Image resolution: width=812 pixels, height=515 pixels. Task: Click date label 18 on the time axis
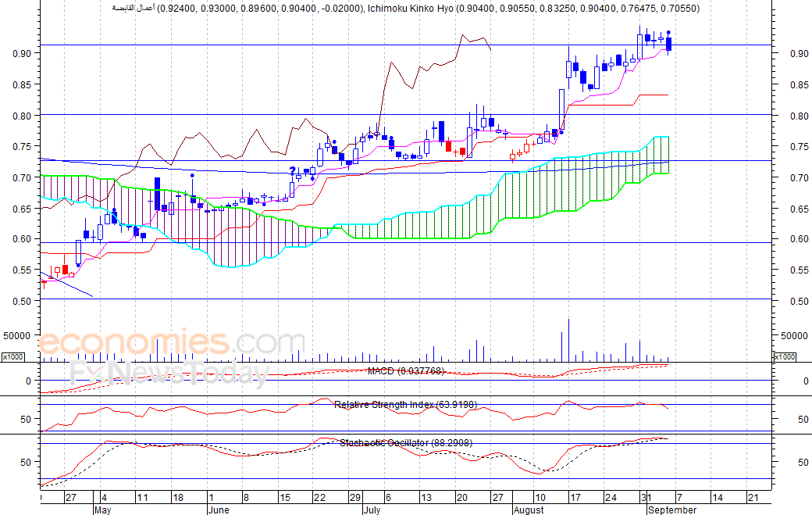(178, 498)
